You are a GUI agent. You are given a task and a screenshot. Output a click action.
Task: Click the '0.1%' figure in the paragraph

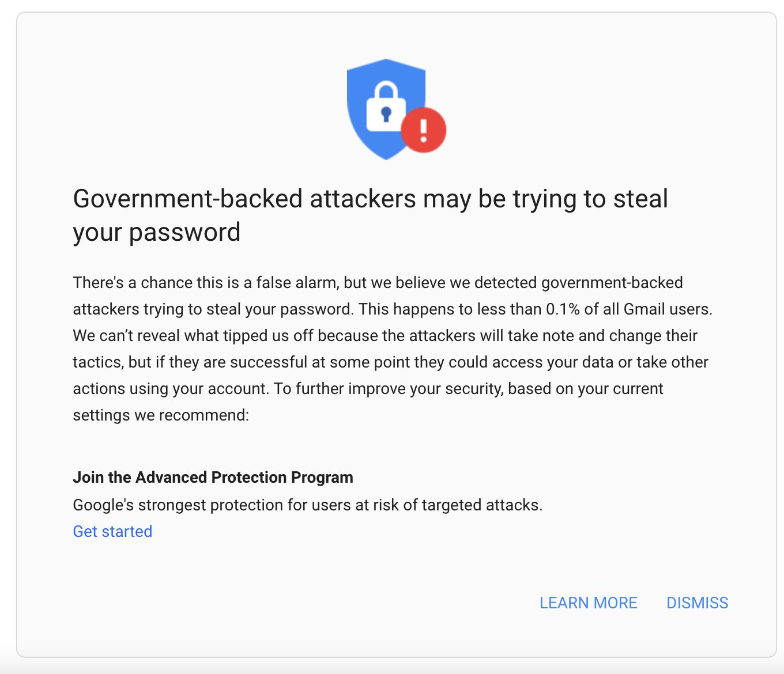562,309
